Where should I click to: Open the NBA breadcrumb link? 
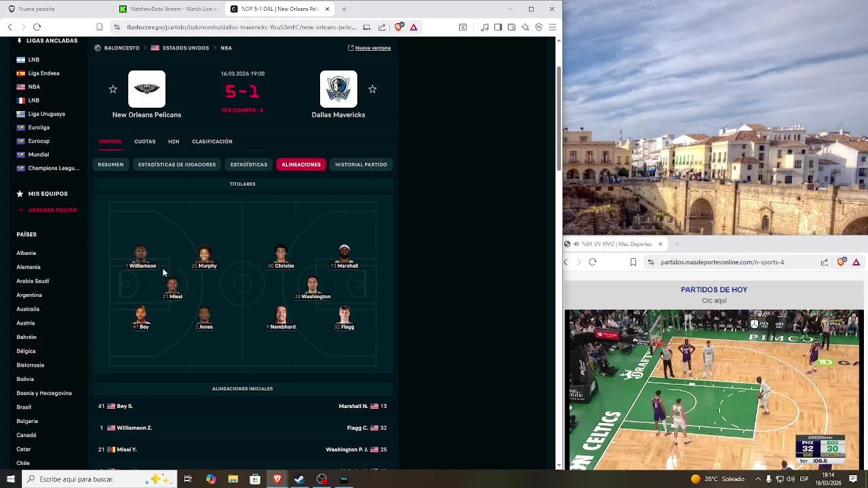click(226, 48)
